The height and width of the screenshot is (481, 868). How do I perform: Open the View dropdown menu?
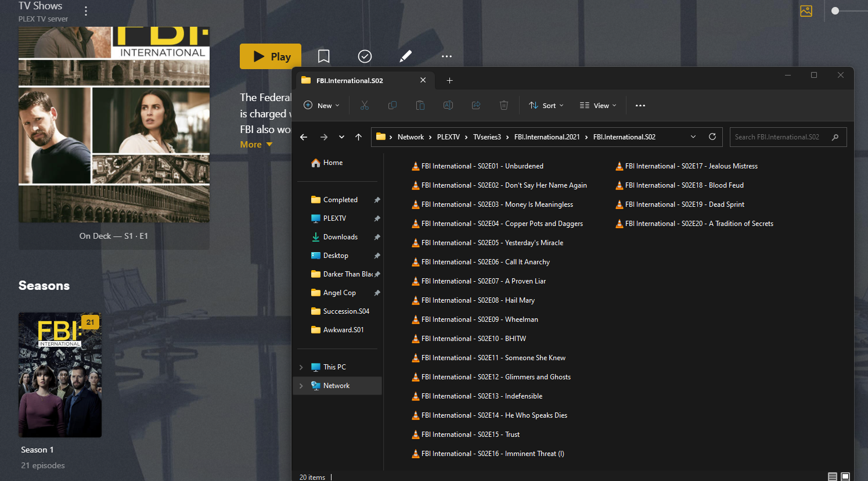coord(598,105)
